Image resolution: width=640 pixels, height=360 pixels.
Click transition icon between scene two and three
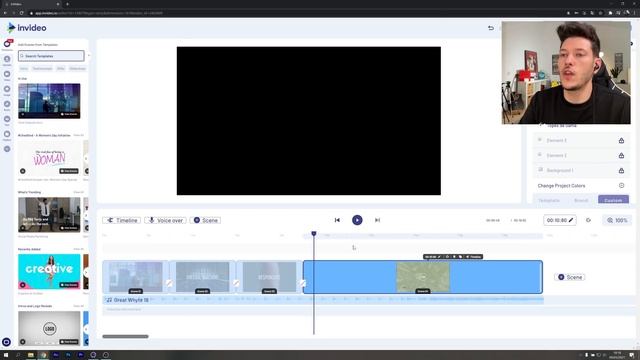236,283
